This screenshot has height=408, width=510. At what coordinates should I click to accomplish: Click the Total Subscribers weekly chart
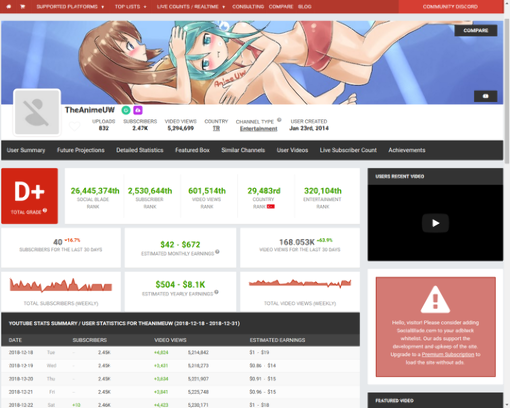[61, 285]
